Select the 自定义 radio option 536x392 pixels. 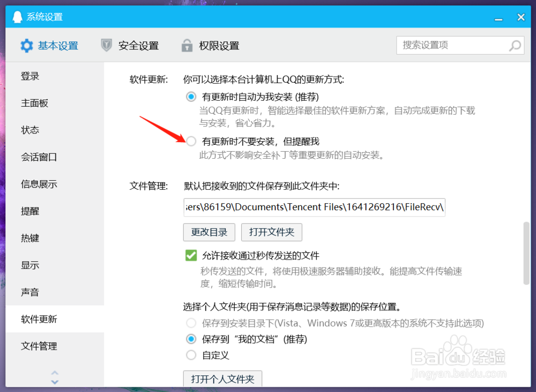coord(191,355)
